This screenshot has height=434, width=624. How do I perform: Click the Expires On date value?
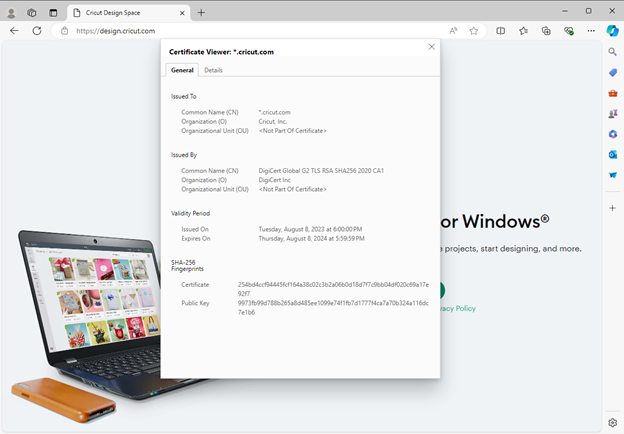(x=311, y=238)
